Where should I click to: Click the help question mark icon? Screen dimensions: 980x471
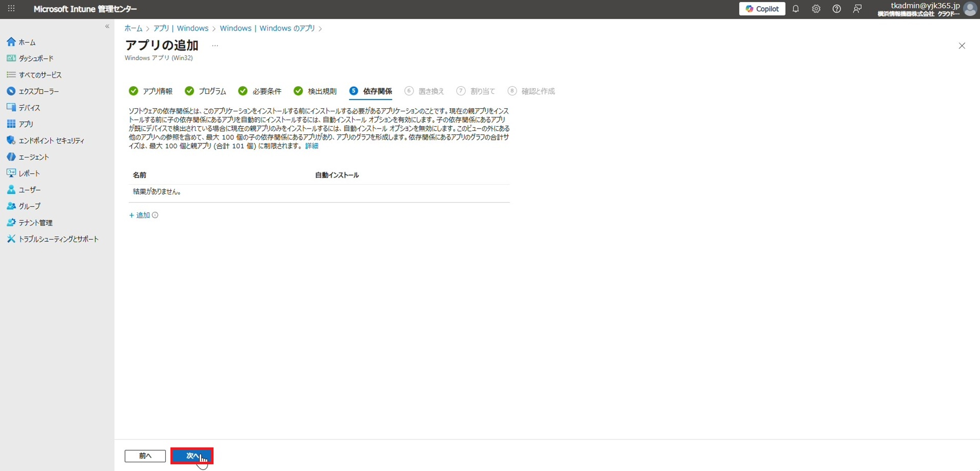[x=836, y=9]
